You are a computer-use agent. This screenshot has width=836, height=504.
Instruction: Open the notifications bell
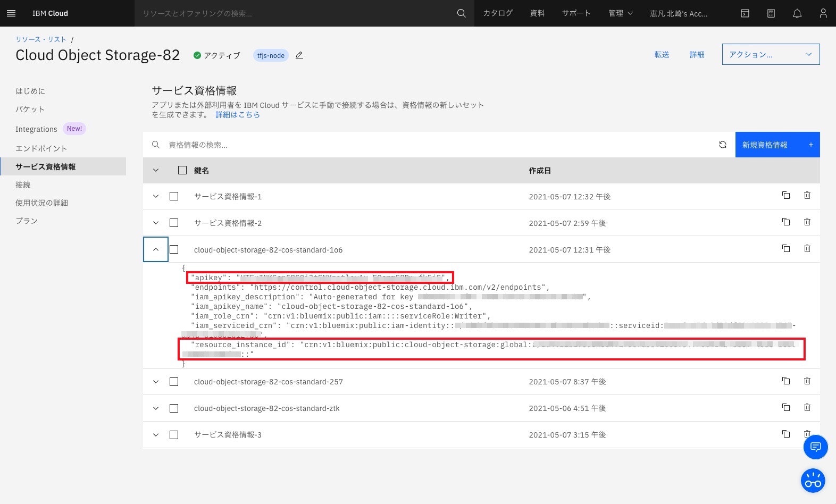click(x=797, y=13)
